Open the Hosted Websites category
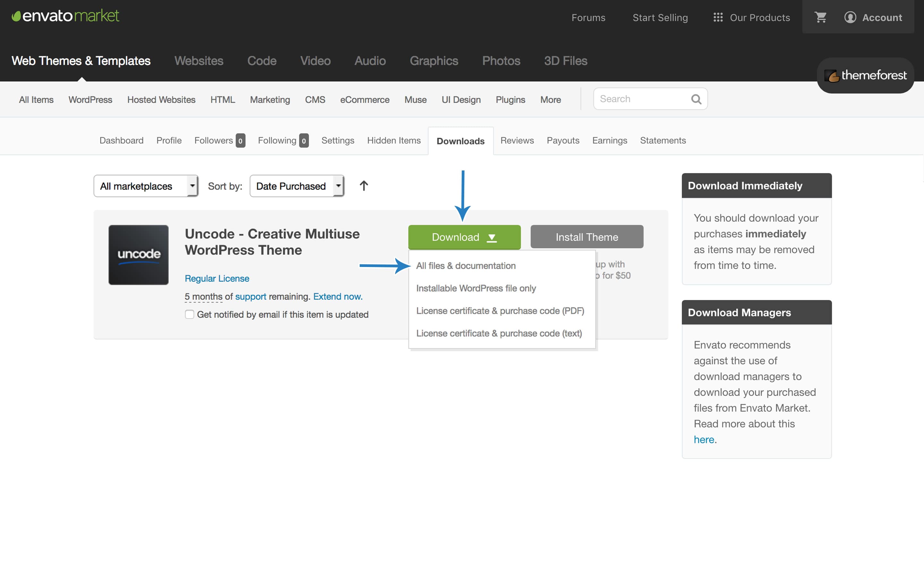Screen dimensions: 924x578 tap(161, 100)
